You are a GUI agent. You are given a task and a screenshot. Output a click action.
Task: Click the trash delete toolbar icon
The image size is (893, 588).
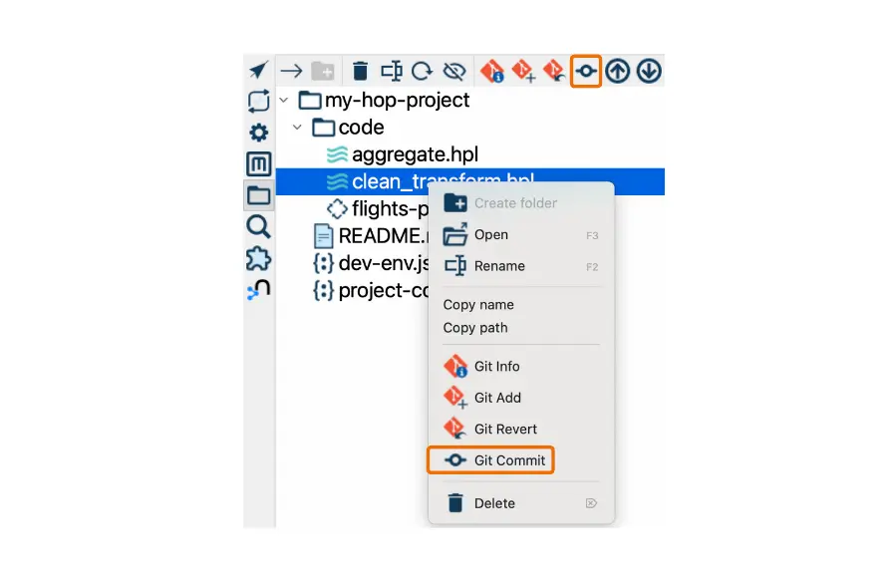[x=360, y=71]
